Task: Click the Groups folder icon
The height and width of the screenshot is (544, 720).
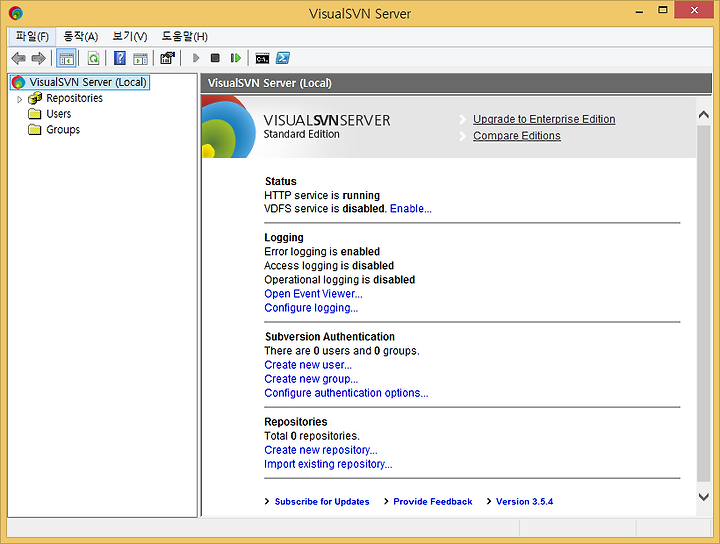Action: coord(35,129)
